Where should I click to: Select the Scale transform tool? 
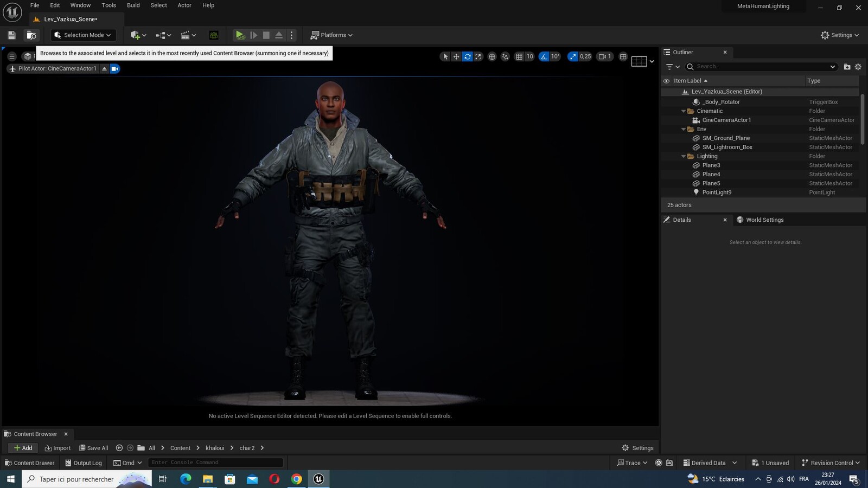click(x=478, y=56)
